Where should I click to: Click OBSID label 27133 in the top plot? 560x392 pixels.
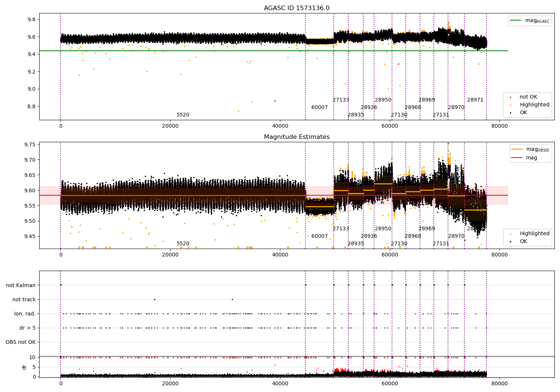341,100
